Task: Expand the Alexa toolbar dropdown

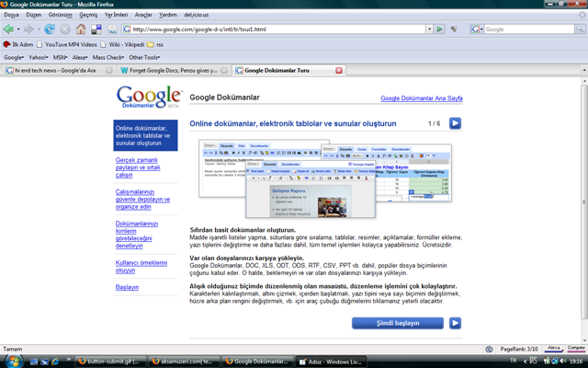Action: pos(80,57)
